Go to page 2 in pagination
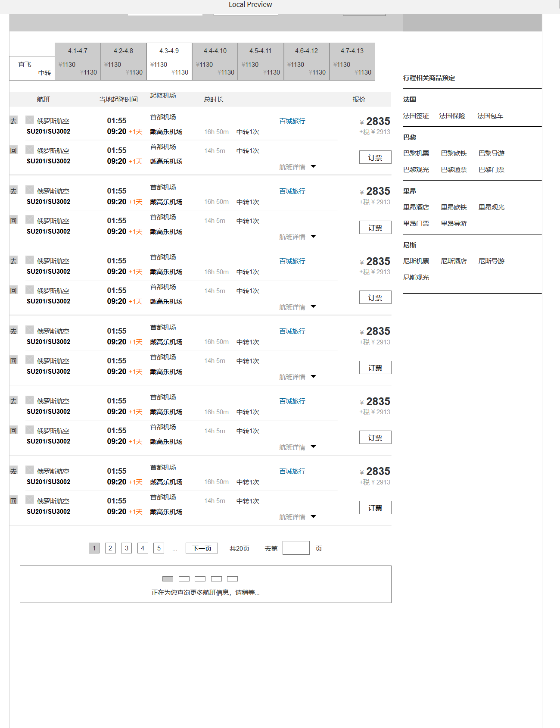The height and width of the screenshot is (728, 560). [x=110, y=548]
